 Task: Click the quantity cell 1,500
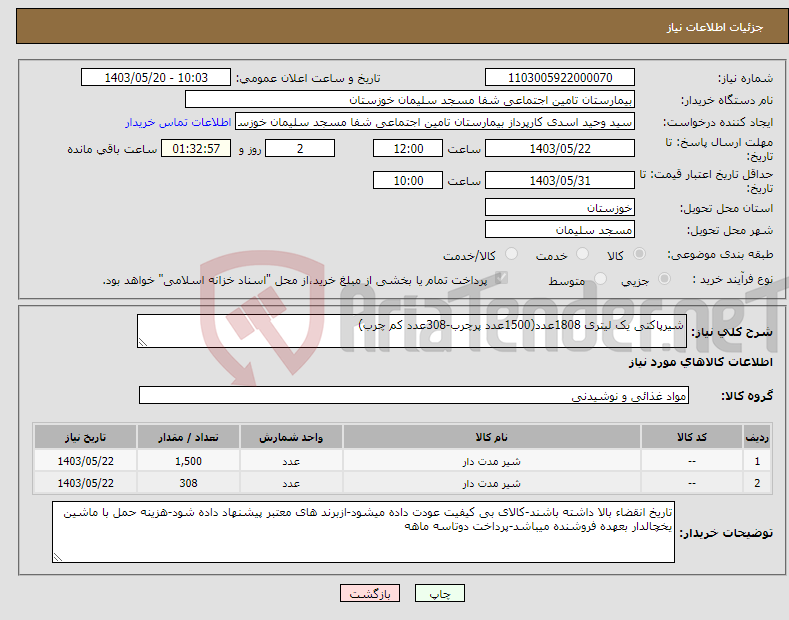[x=188, y=461]
